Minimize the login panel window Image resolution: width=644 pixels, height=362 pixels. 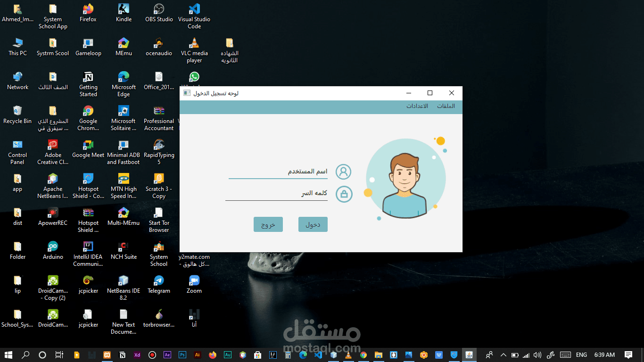(409, 93)
